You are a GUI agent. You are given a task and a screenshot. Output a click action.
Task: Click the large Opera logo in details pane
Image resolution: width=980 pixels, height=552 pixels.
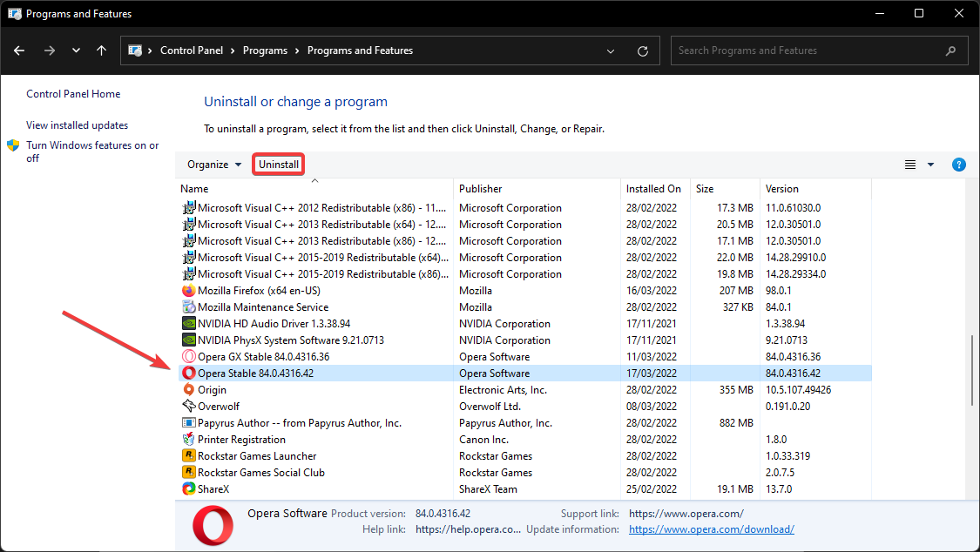(213, 526)
